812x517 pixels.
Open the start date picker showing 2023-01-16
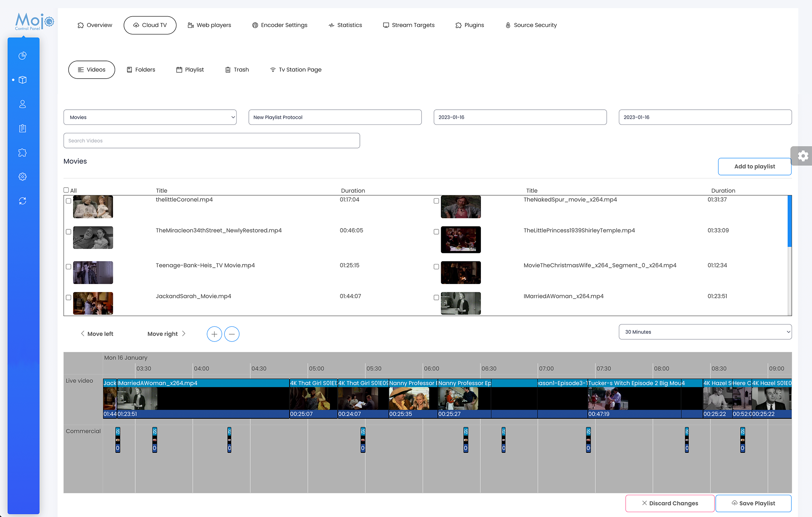(519, 117)
